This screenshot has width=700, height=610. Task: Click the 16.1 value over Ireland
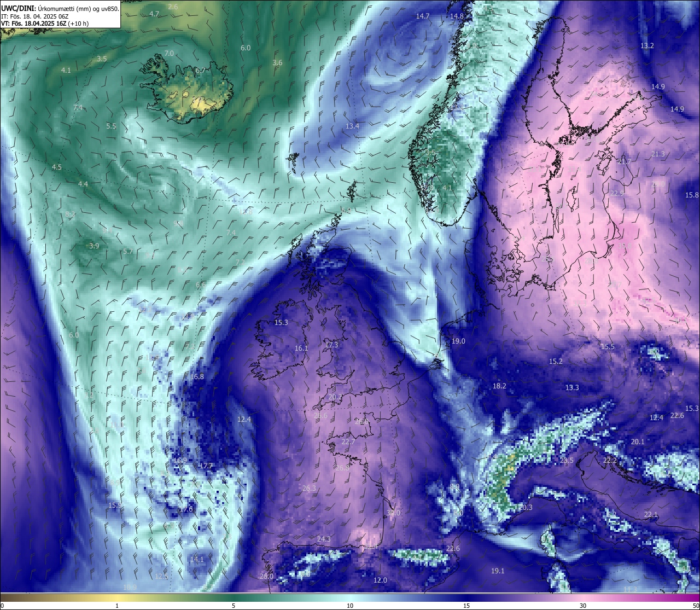[301, 348]
